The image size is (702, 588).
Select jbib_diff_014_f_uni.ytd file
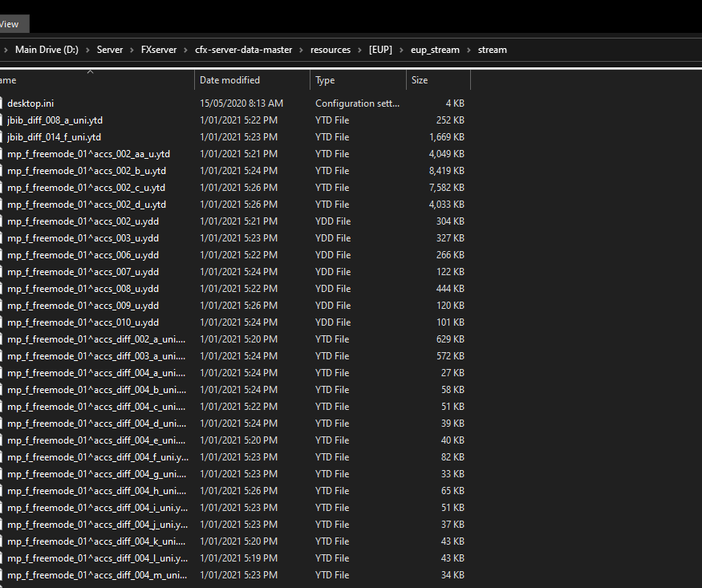pyautogui.click(x=54, y=137)
